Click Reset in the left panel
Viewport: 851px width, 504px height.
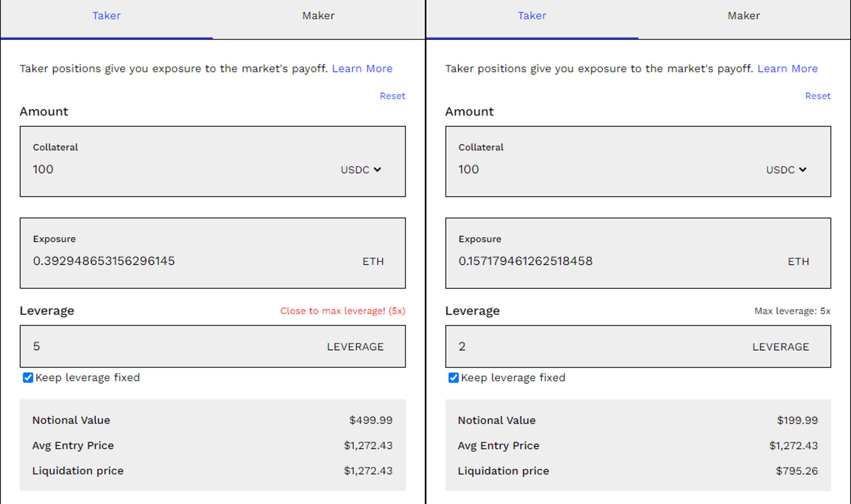392,96
